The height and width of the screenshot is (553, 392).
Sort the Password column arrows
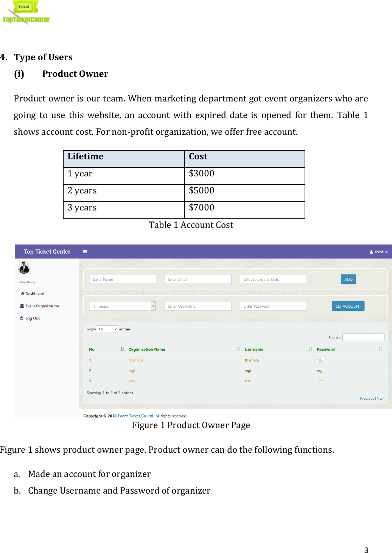click(x=381, y=349)
